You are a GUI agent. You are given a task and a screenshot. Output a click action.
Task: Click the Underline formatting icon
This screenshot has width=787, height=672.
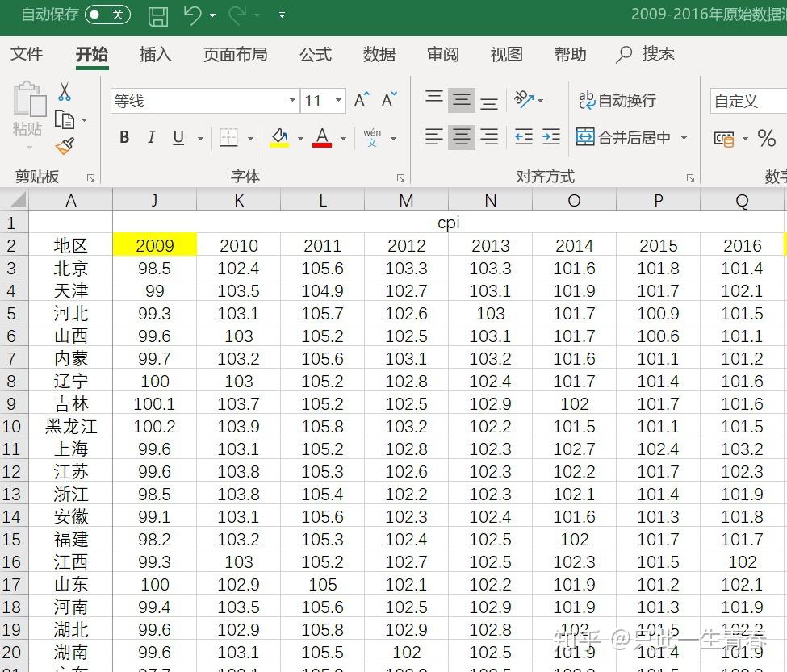(x=177, y=137)
